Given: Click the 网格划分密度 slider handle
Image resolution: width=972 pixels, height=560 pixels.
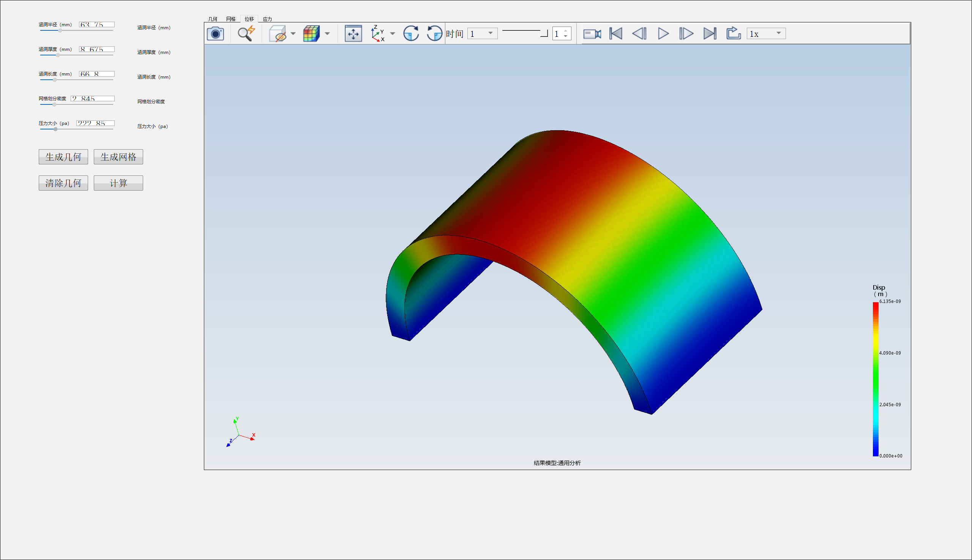Looking at the screenshot, I should pos(54,104).
